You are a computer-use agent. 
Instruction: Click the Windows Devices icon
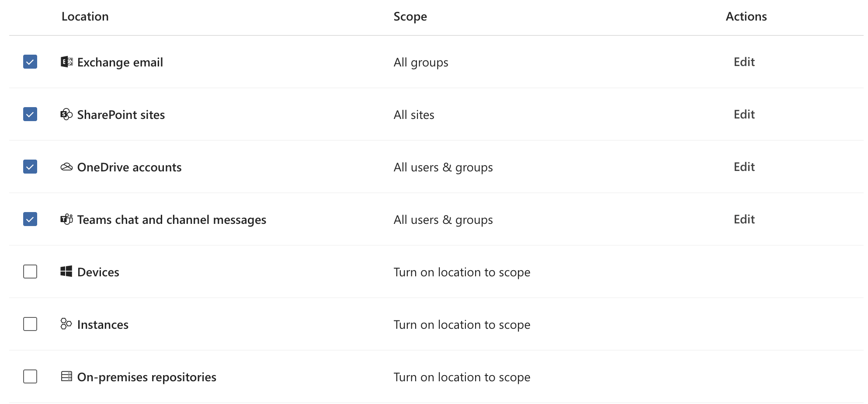(x=66, y=272)
